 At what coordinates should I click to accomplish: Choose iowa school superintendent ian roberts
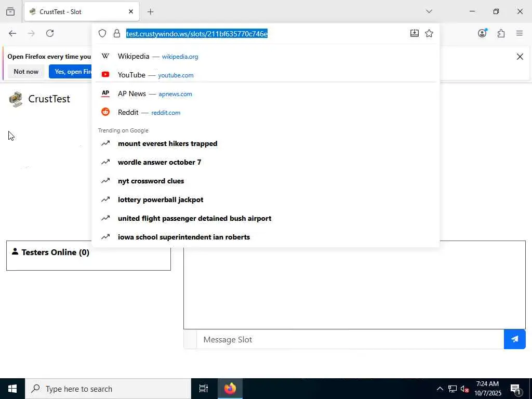pyautogui.click(x=265, y=237)
